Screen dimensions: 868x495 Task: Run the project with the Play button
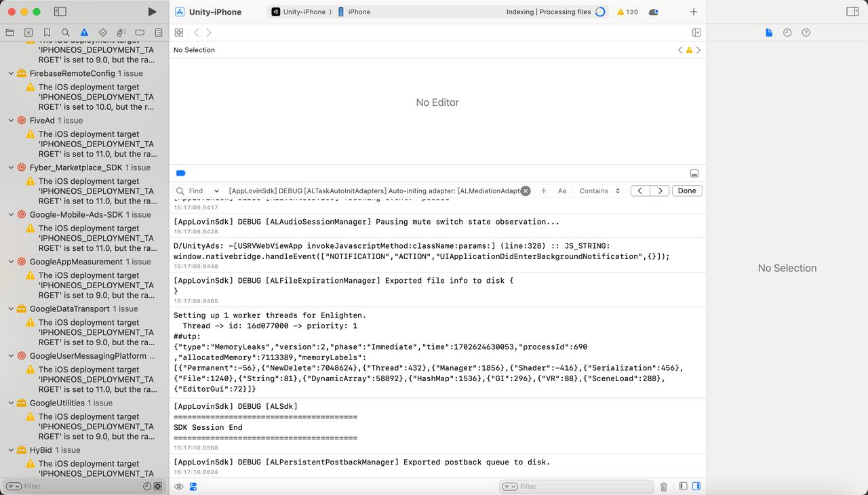click(152, 12)
